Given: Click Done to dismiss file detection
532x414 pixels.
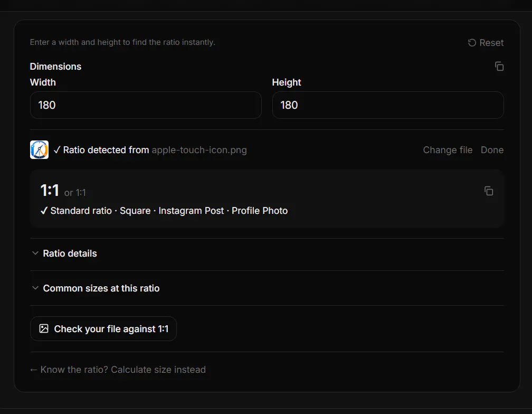Looking at the screenshot, I should click(x=492, y=150).
